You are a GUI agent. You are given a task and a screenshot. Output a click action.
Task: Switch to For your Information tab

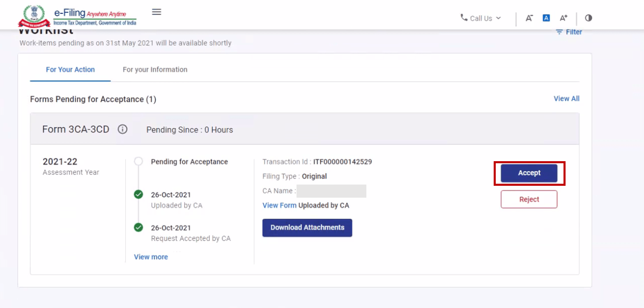point(155,70)
